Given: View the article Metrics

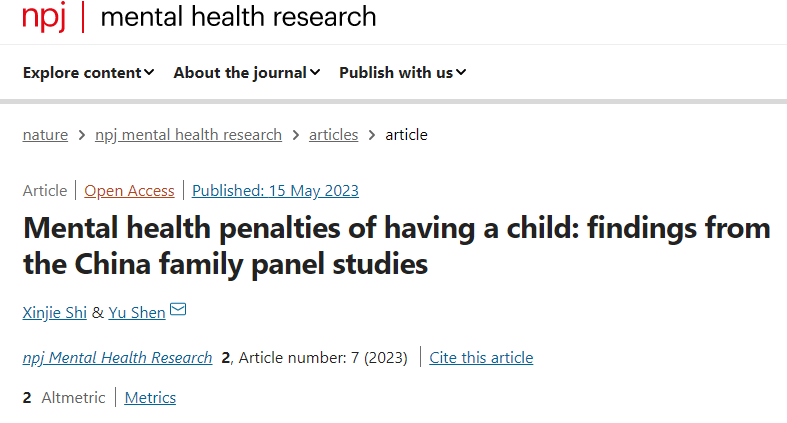Looking at the screenshot, I should coord(150,398).
